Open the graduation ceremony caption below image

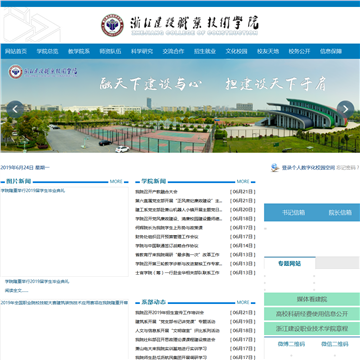[x=37, y=282]
